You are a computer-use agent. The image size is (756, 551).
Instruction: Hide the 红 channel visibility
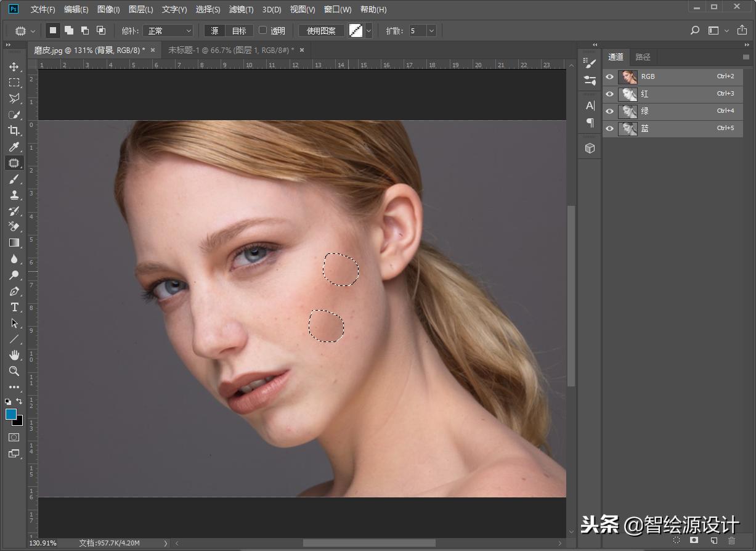click(x=610, y=94)
